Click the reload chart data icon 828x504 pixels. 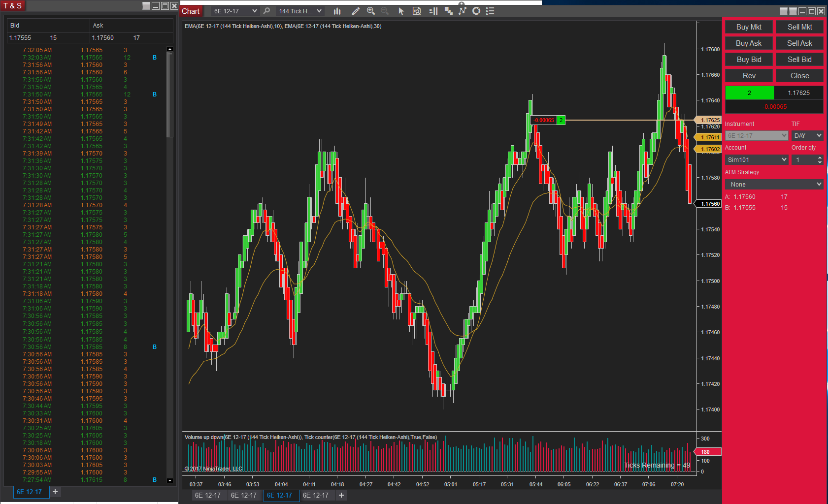coord(476,11)
